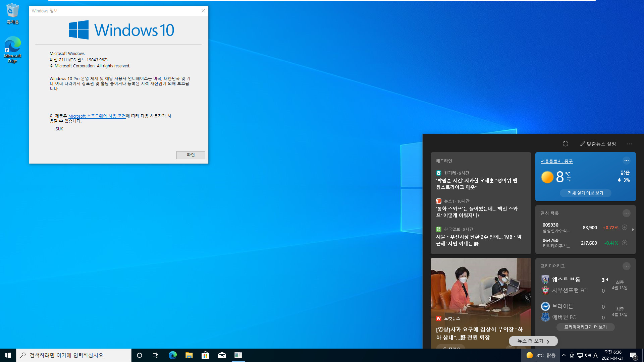Open the Action Center notifications
The width and height of the screenshot is (644, 362).
click(x=633, y=355)
